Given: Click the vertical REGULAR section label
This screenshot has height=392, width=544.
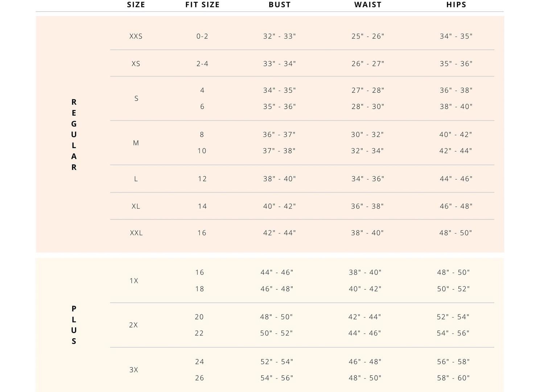Looking at the screenshot, I should [x=74, y=135].
